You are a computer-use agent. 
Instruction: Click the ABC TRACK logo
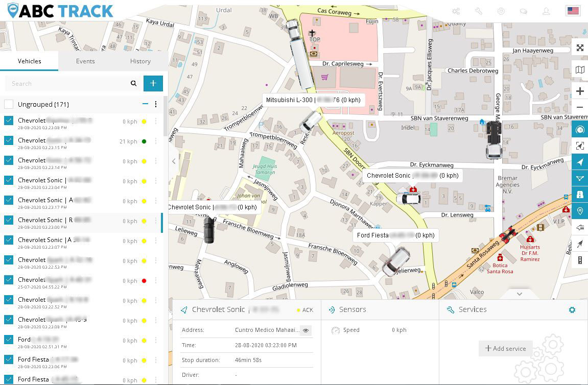60,11
